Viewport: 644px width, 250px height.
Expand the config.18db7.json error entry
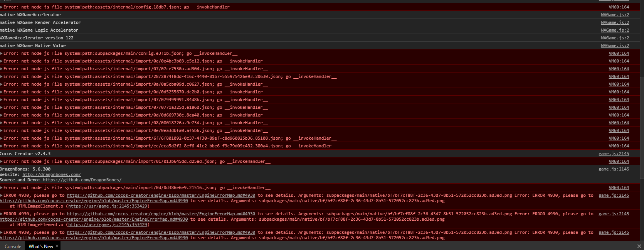2,7
